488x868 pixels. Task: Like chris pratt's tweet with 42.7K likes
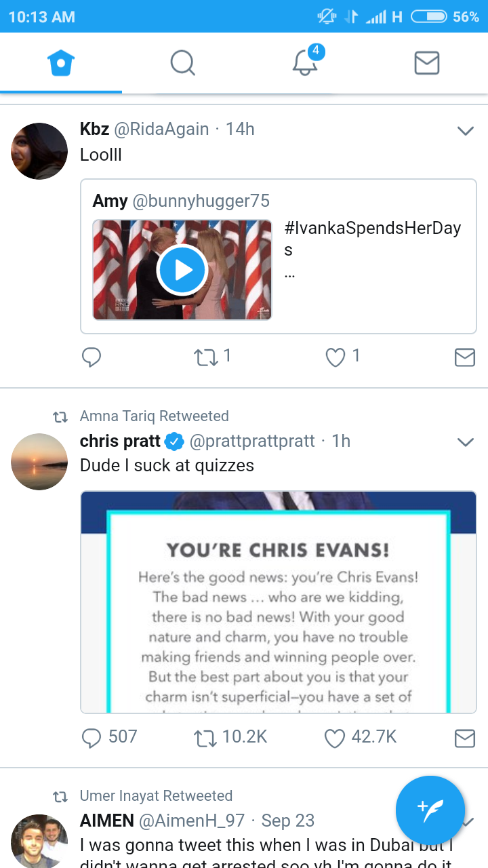click(335, 738)
